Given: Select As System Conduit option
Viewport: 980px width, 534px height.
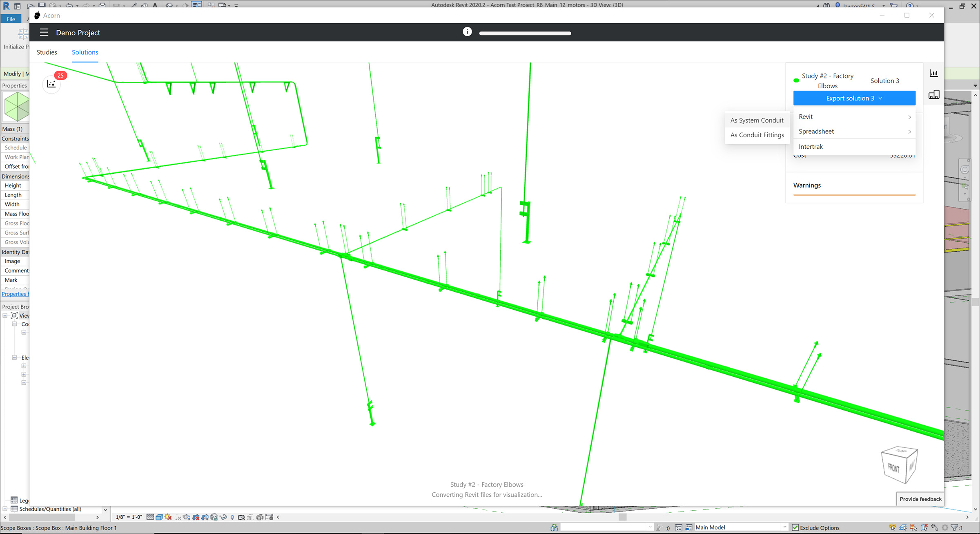Looking at the screenshot, I should point(757,120).
